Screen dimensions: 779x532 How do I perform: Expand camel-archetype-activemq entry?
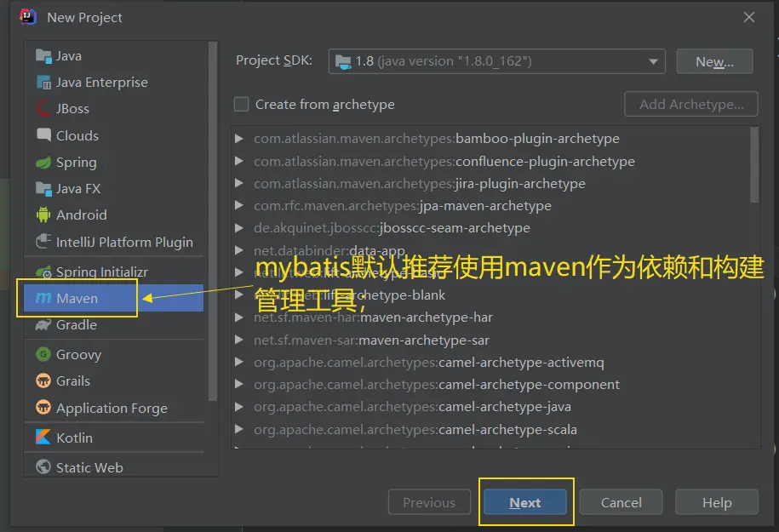(239, 362)
